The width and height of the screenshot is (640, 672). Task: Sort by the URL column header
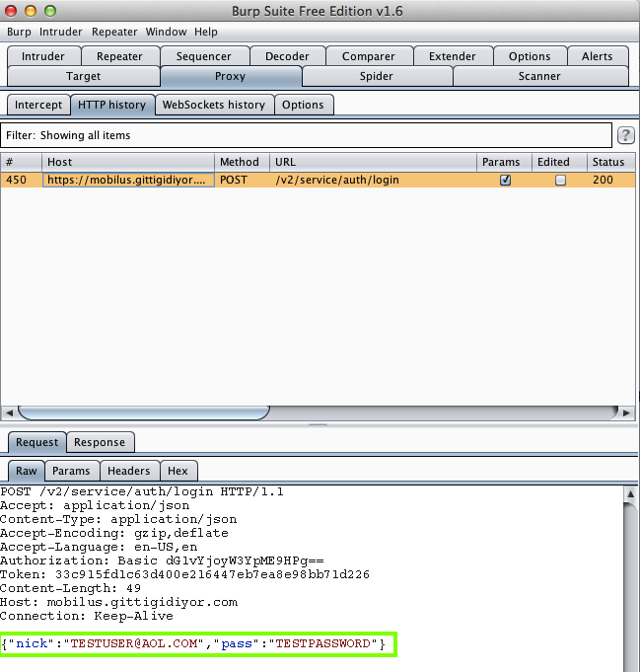pyautogui.click(x=373, y=162)
